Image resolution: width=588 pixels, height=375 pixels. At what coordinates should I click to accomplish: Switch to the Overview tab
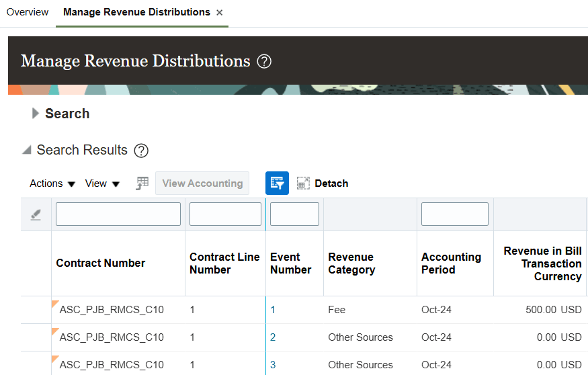28,12
